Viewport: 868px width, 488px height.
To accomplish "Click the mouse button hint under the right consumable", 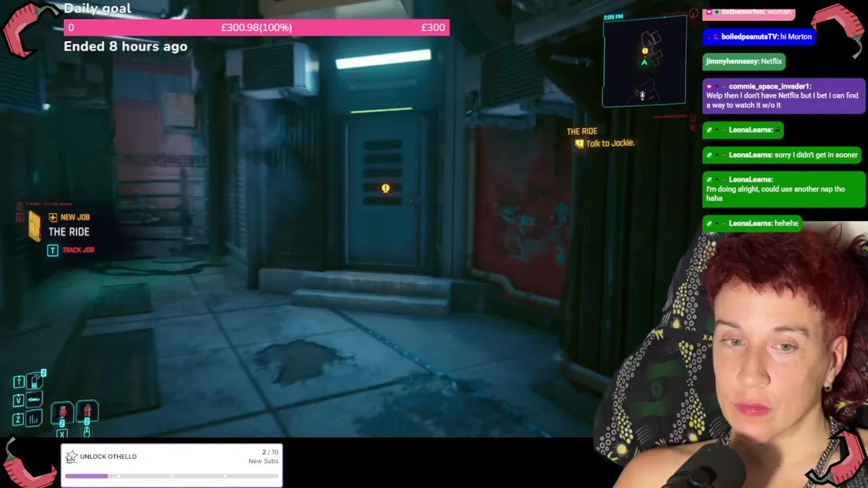I will [87, 432].
